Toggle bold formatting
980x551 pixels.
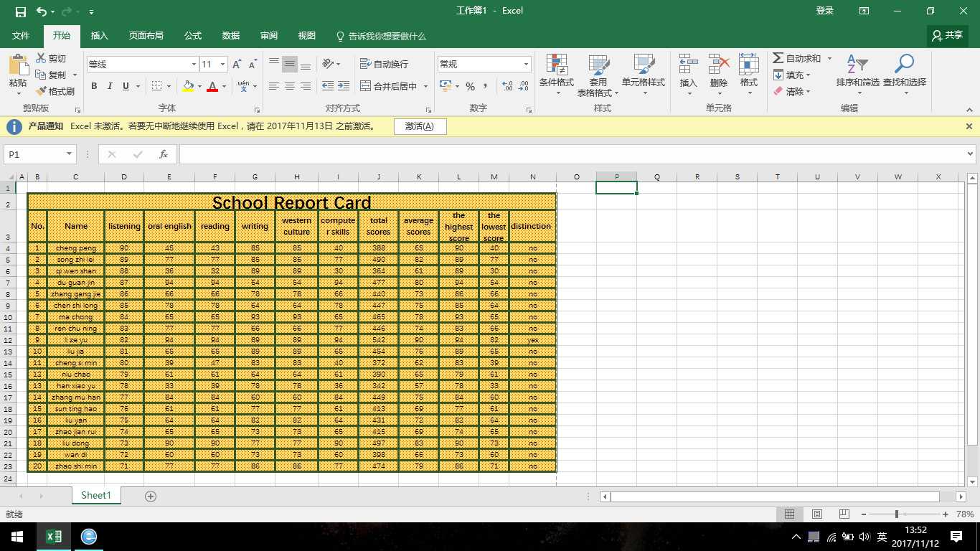(94, 86)
